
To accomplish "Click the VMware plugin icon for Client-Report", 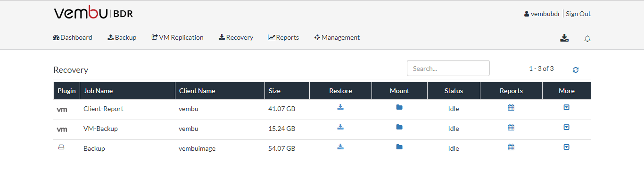I will pos(62,110).
